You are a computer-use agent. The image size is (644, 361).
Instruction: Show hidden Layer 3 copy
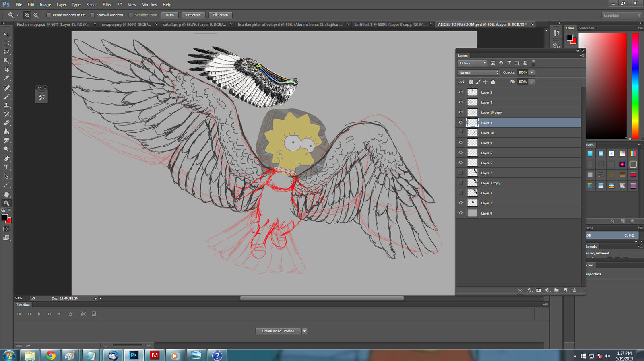pyautogui.click(x=461, y=183)
